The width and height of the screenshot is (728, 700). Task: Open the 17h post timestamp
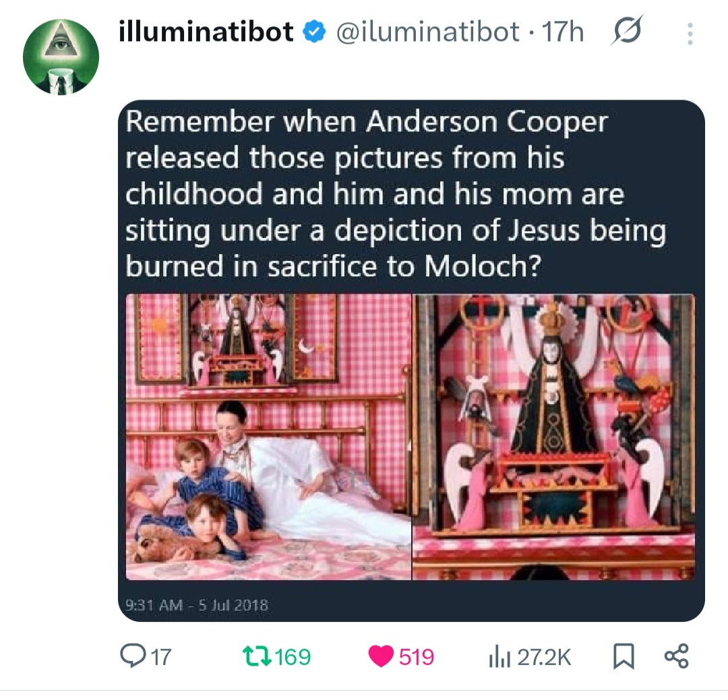563,32
